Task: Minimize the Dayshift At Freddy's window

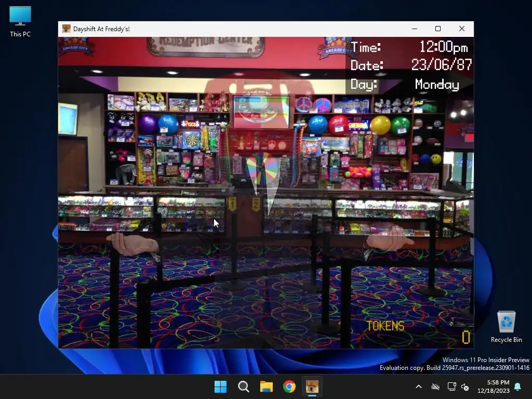Action: point(415,29)
